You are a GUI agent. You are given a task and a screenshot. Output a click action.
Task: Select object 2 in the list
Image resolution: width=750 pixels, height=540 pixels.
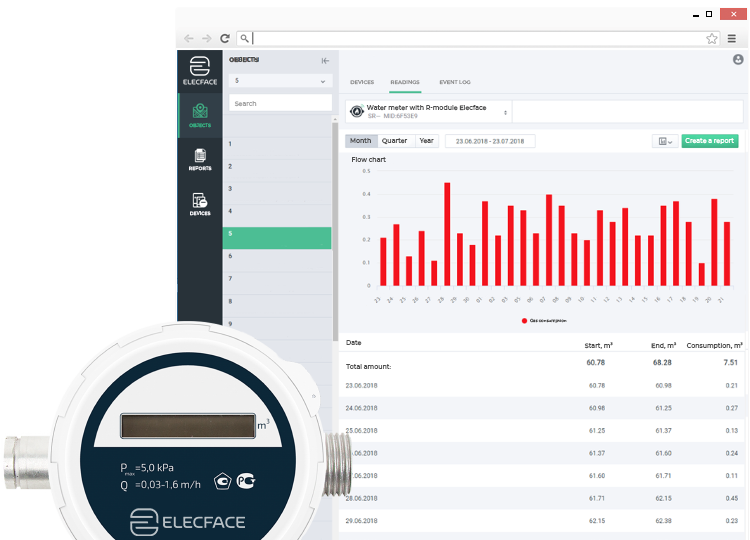click(x=277, y=171)
